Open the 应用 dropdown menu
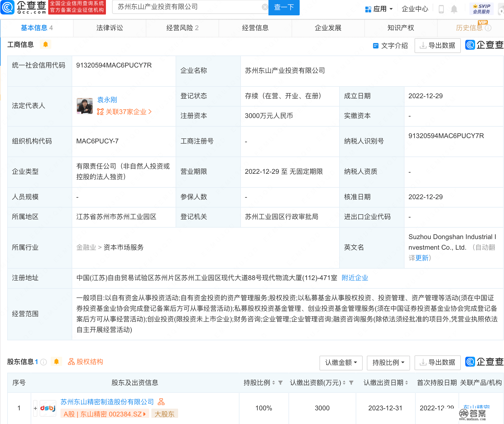 [379, 9]
